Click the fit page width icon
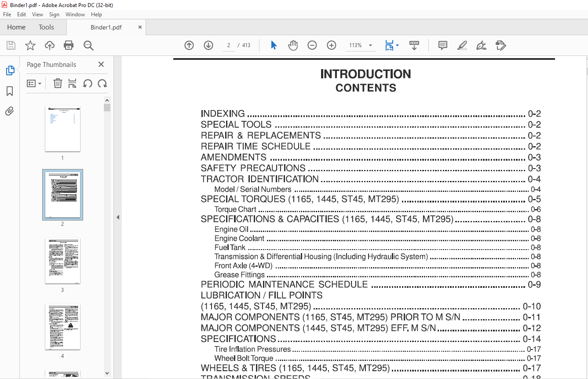Viewport: 588px width, 379px height. coord(389,45)
